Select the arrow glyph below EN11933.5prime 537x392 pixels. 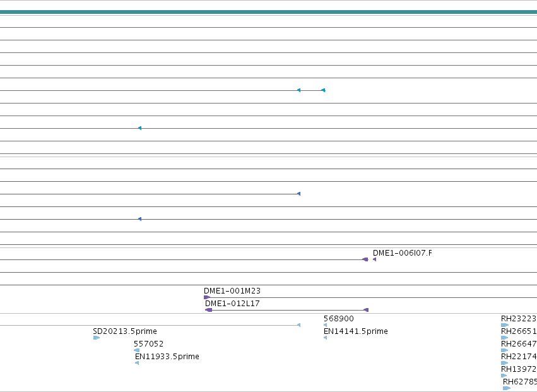click(137, 363)
